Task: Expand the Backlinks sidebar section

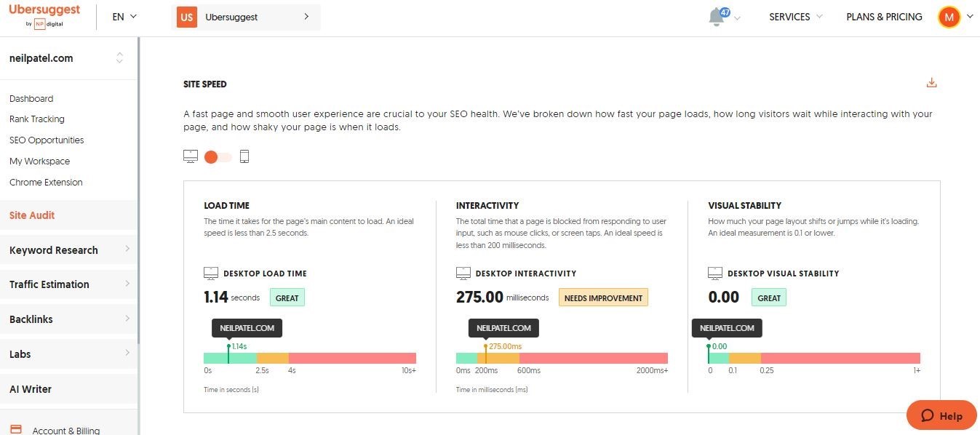Action: point(68,319)
